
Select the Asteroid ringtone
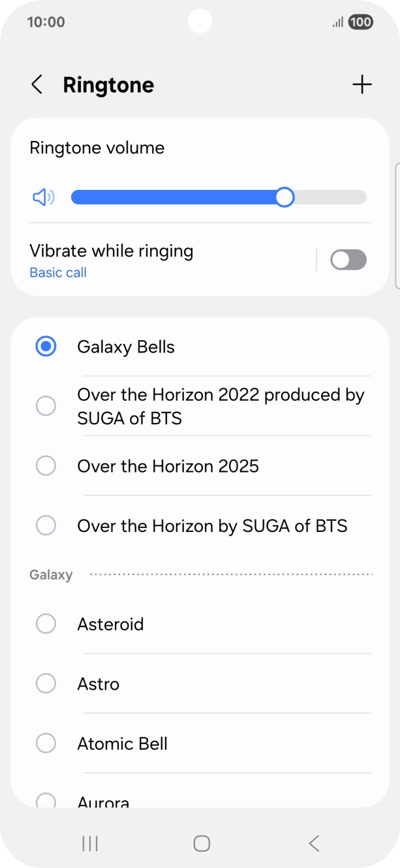tap(110, 624)
